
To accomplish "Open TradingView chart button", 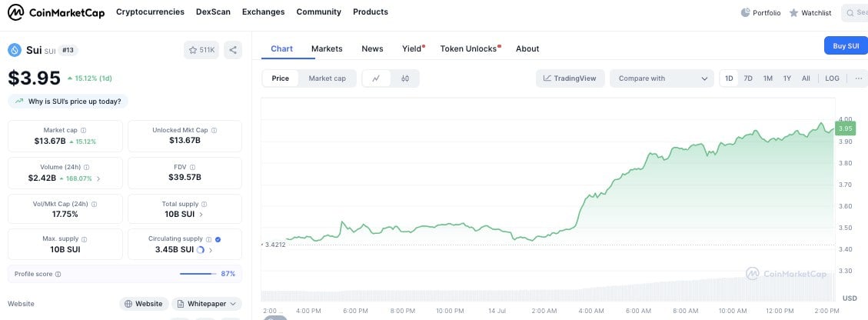I will (x=570, y=78).
